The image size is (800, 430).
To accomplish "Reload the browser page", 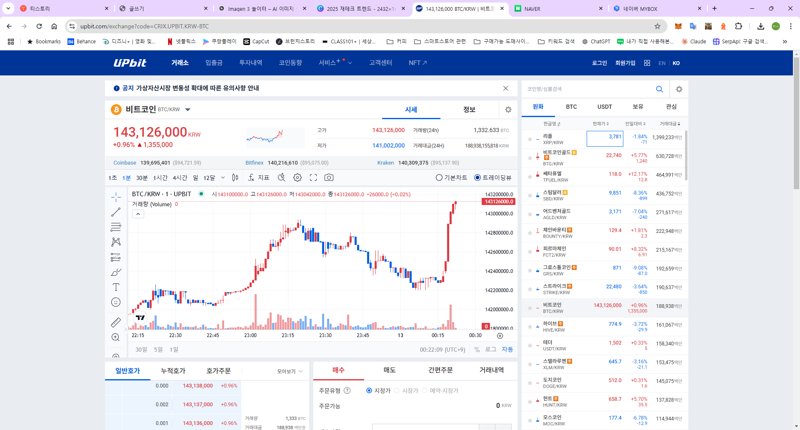I will (39, 26).
